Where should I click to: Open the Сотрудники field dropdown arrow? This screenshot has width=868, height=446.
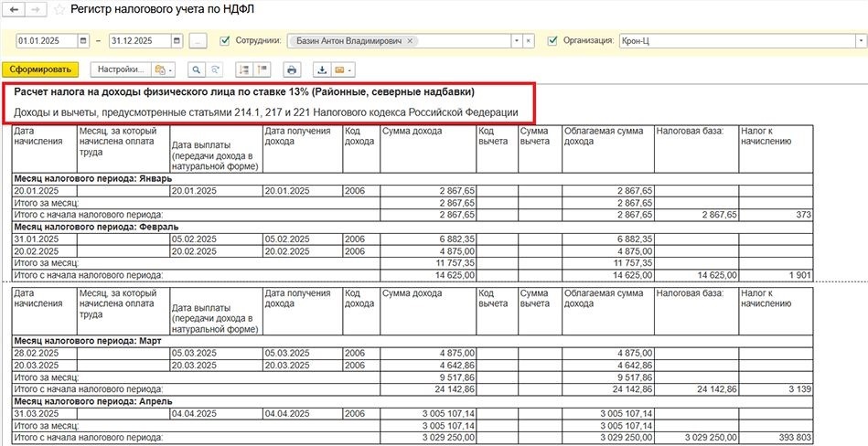517,41
